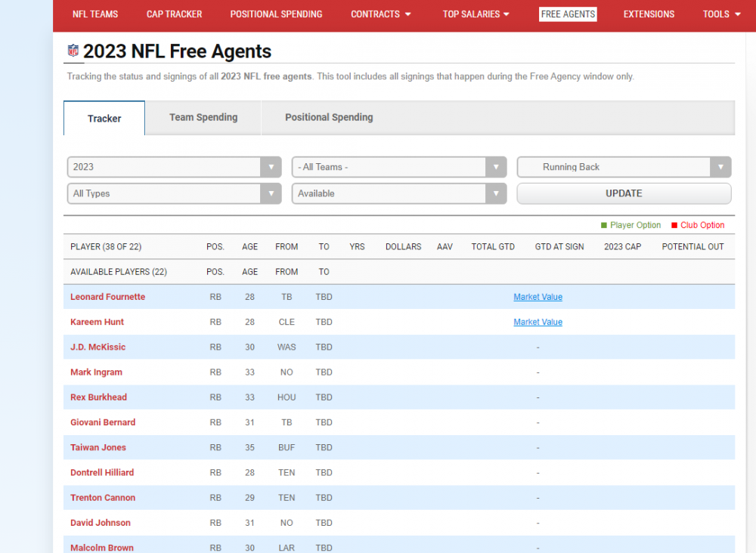This screenshot has width=756, height=553.
Task: Expand the Top Salaries menu
Action: coord(476,14)
